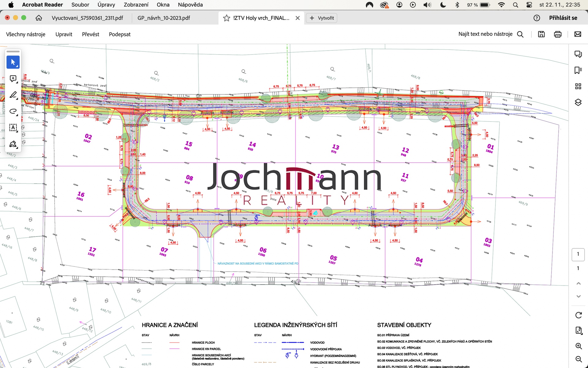This screenshot has width=588, height=368.
Task: Open the Úpravy menu
Action: point(106,5)
